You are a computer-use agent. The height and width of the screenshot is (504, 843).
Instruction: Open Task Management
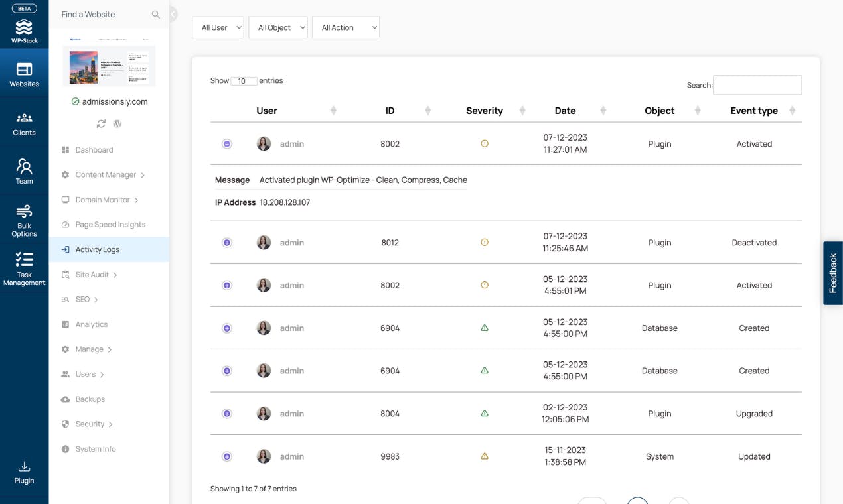pyautogui.click(x=24, y=269)
